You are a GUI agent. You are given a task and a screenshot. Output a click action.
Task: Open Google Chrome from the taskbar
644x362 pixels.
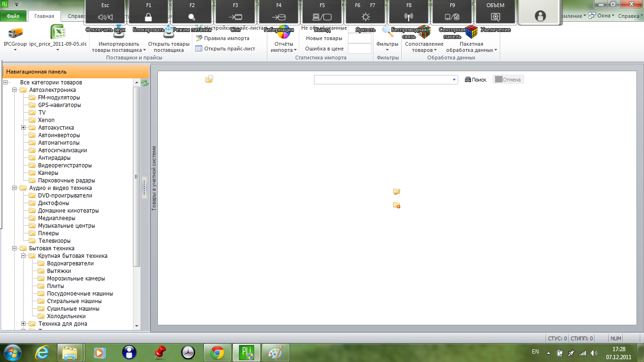(x=217, y=352)
